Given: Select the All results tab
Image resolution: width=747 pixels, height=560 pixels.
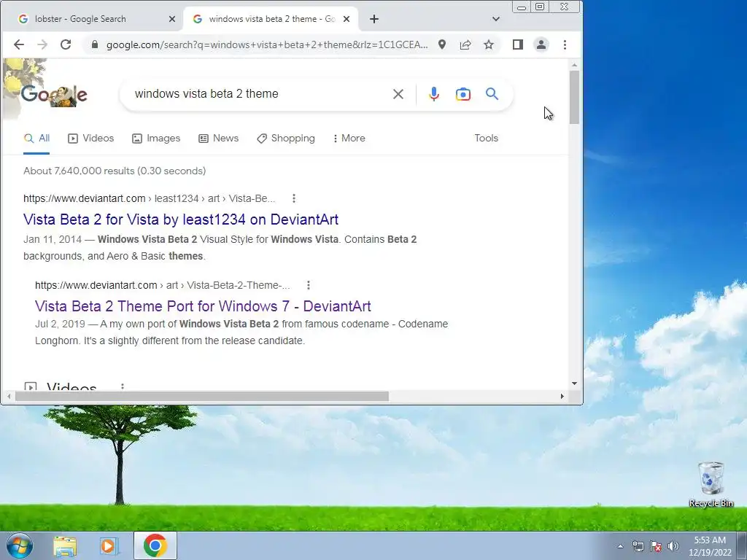Looking at the screenshot, I should [36, 138].
